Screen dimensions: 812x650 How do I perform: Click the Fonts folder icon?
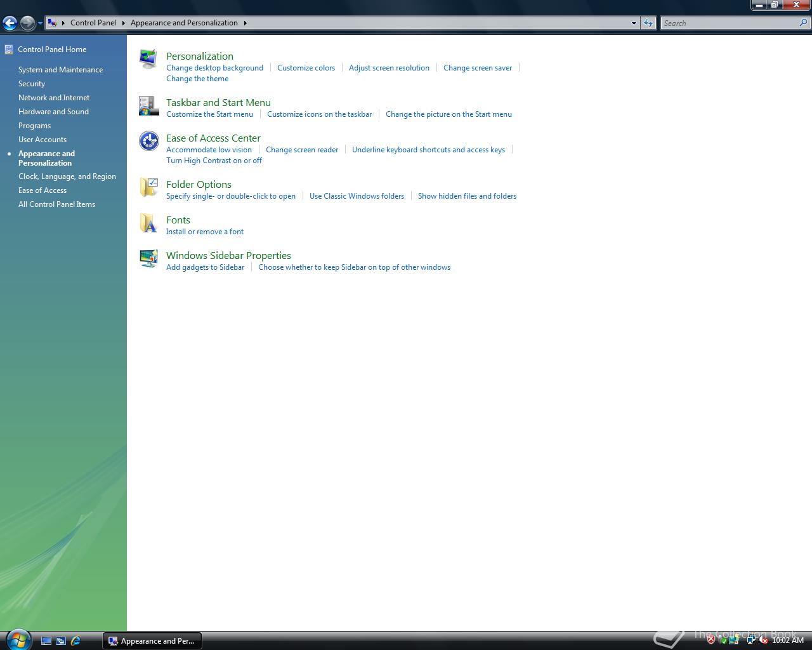tap(148, 223)
